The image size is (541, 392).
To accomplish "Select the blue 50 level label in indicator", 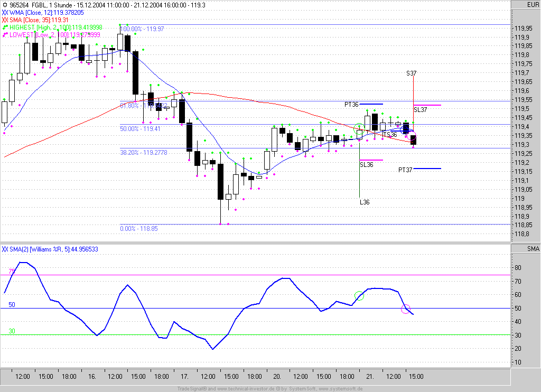I will [12, 305].
